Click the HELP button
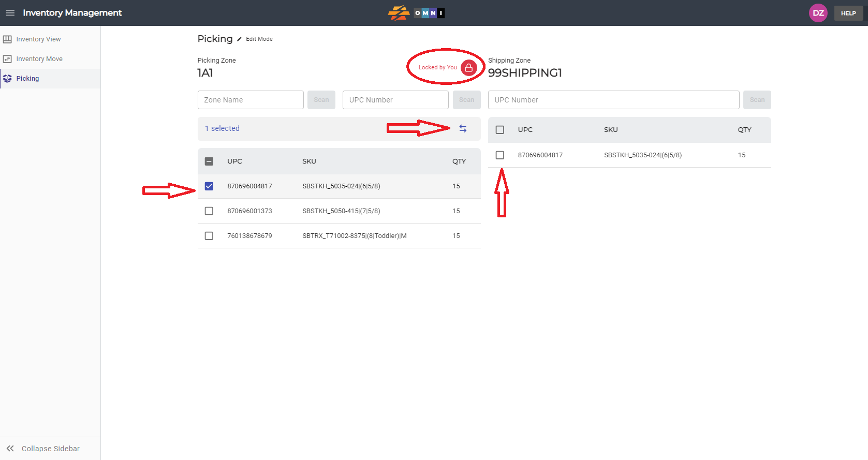This screenshot has width=868, height=460. point(848,13)
